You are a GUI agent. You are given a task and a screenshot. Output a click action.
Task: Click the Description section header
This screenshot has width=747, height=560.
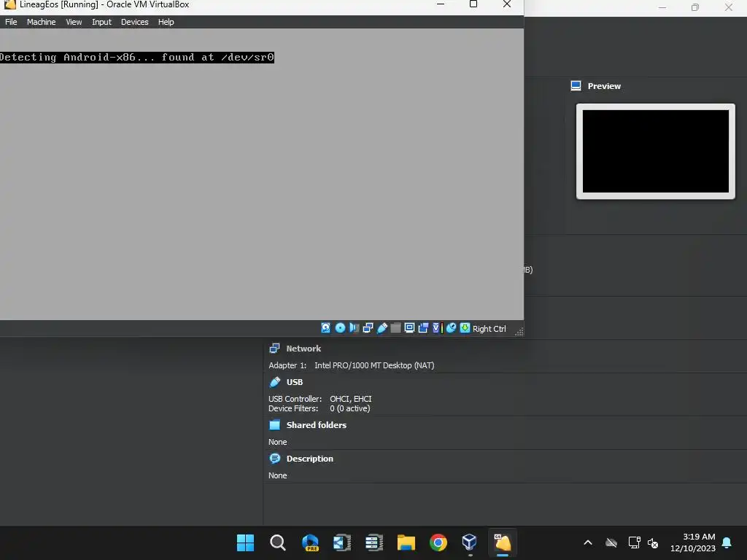tap(309, 459)
